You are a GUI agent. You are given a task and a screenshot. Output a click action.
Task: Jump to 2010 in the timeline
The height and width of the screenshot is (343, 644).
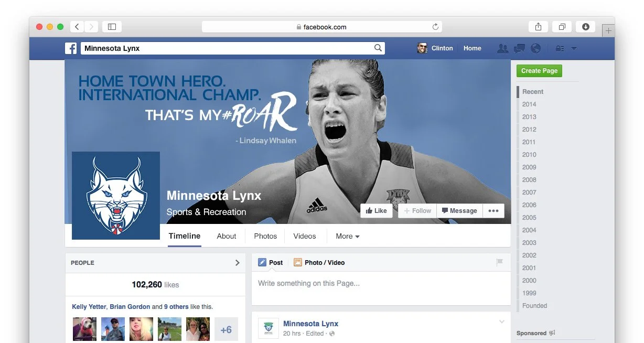(529, 155)
